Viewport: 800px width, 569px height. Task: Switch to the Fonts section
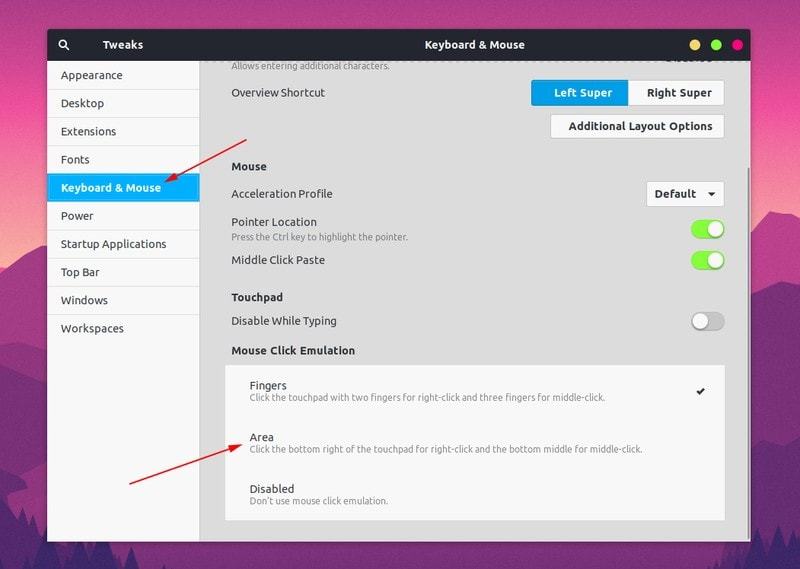click(x=75, y=159)
